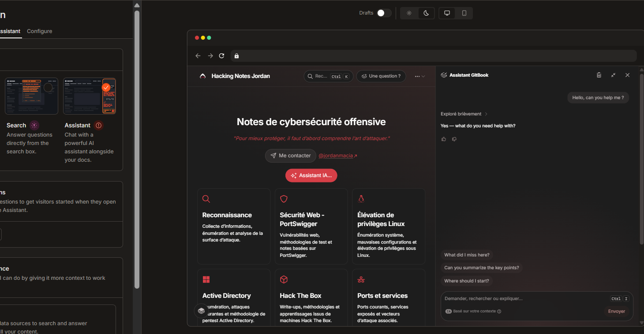The width and height of the screenshot is (644, 334).
Task: Click the Hacking Notes Jordan logo icon
Action: pos(202,76)
